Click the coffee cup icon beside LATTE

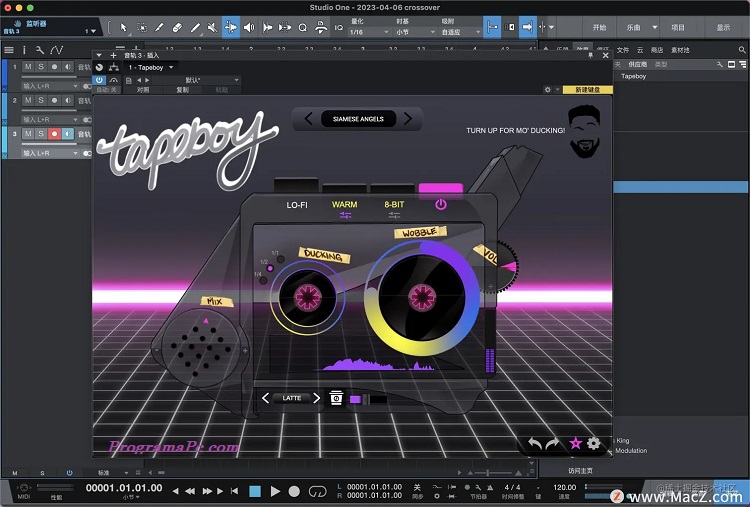point(336,397)
